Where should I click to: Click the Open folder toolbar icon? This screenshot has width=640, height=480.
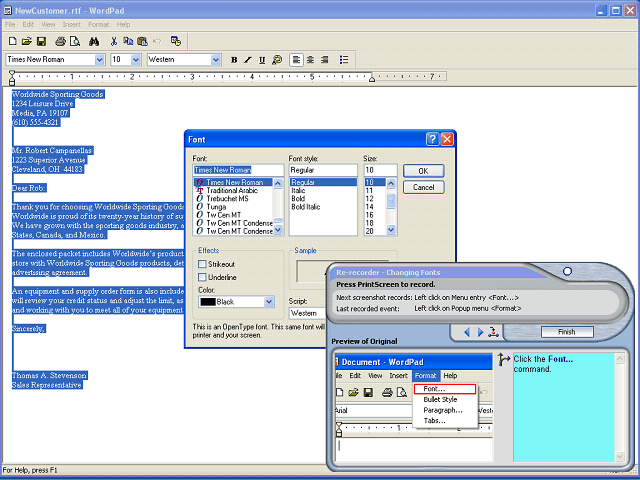click(27, 41)
